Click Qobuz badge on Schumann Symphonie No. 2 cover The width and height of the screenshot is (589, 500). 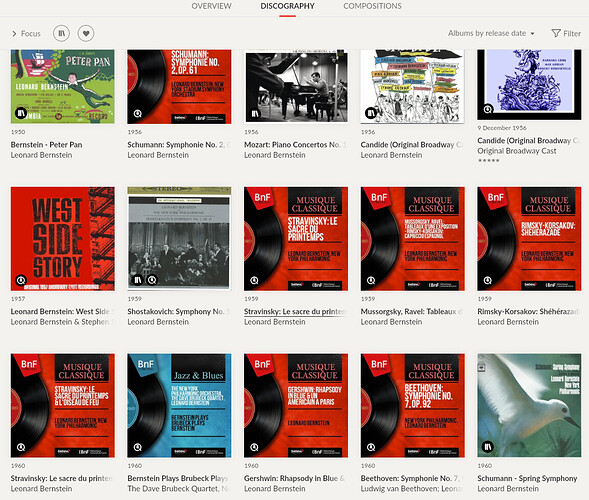coord(138,113)
